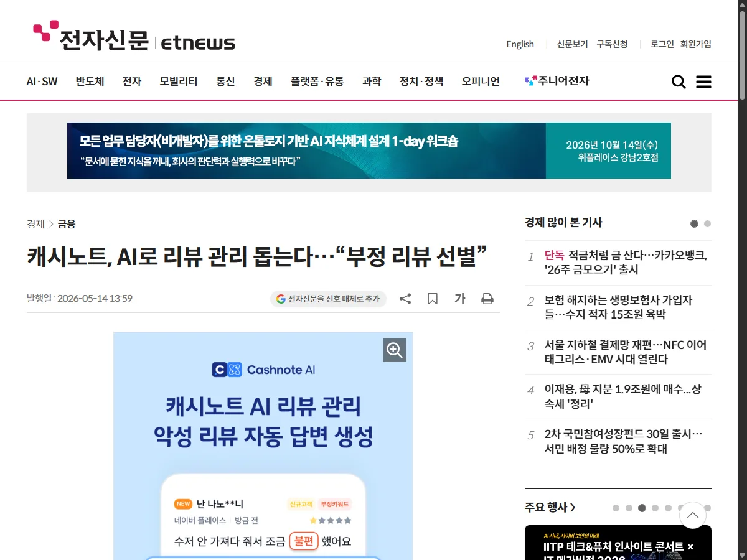Screen dimensions: 747x560
Task: Open the search magnifier icon
Action: pyautogui.click(x=679, y=82)
